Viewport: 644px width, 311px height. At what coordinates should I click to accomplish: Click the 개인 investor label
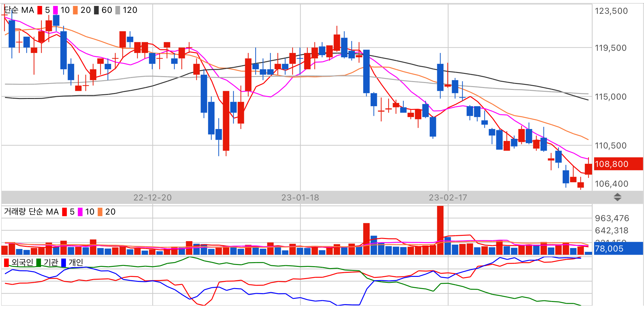(76, 262)
